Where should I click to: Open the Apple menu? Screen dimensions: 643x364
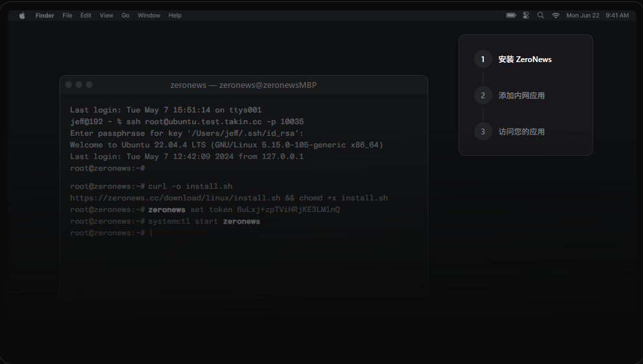click(22, 16)
